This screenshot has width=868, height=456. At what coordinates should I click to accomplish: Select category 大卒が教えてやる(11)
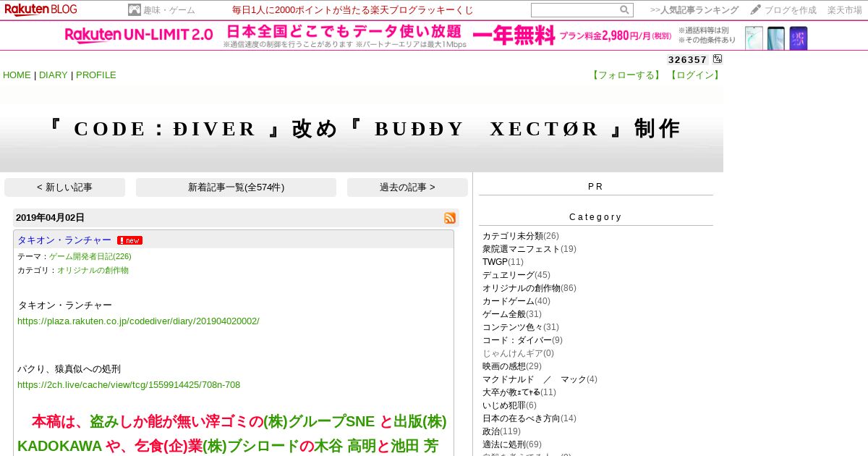point(519,392)
